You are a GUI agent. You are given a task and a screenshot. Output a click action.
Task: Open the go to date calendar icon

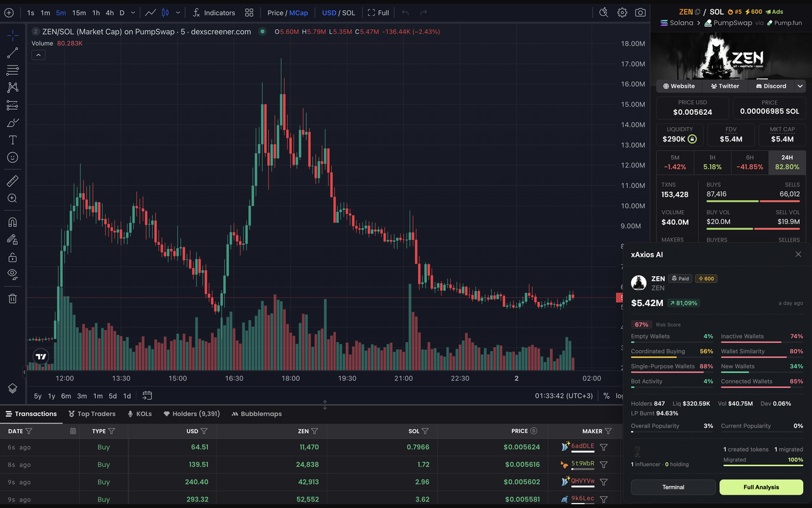147,396
